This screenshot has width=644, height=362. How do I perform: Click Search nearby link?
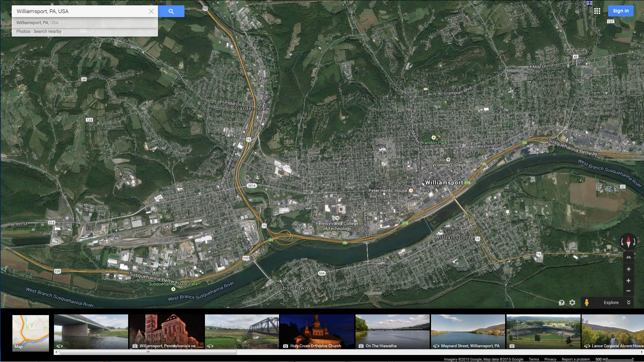pos(47,32)
